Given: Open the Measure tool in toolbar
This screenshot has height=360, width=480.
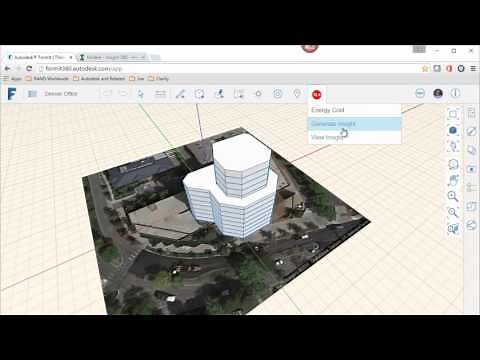Looking at the screenshot, I should pos(219,94).
